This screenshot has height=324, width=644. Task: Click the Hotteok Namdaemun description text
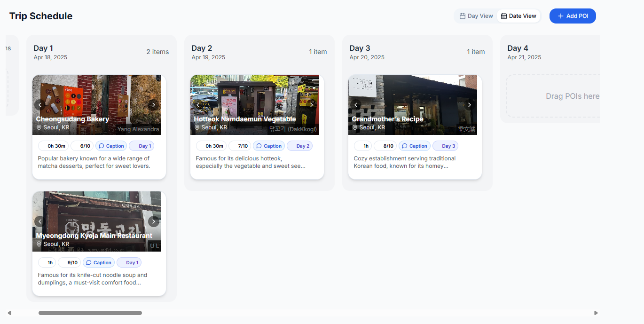(251, 162)
